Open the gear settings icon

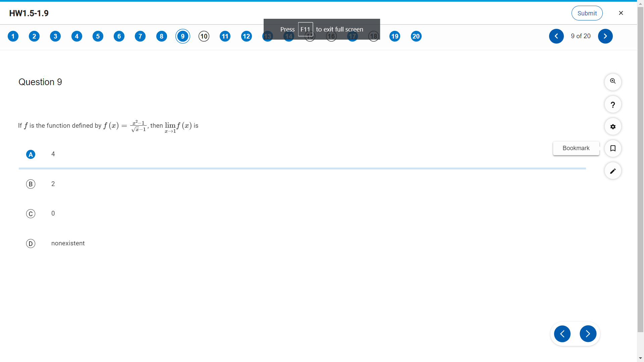click(613, 127)
